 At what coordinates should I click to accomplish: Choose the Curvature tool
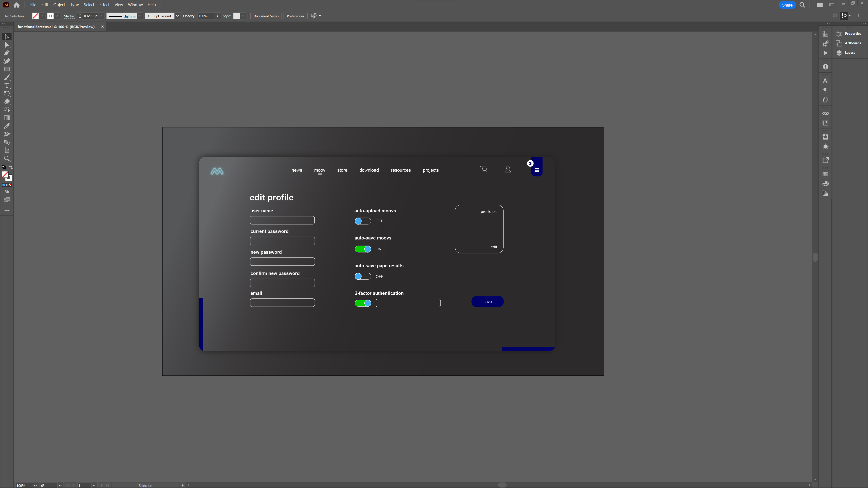(7, 61)
